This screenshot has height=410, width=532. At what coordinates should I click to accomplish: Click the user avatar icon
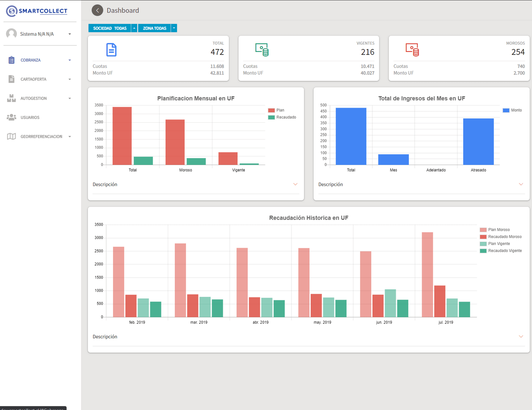12,34
